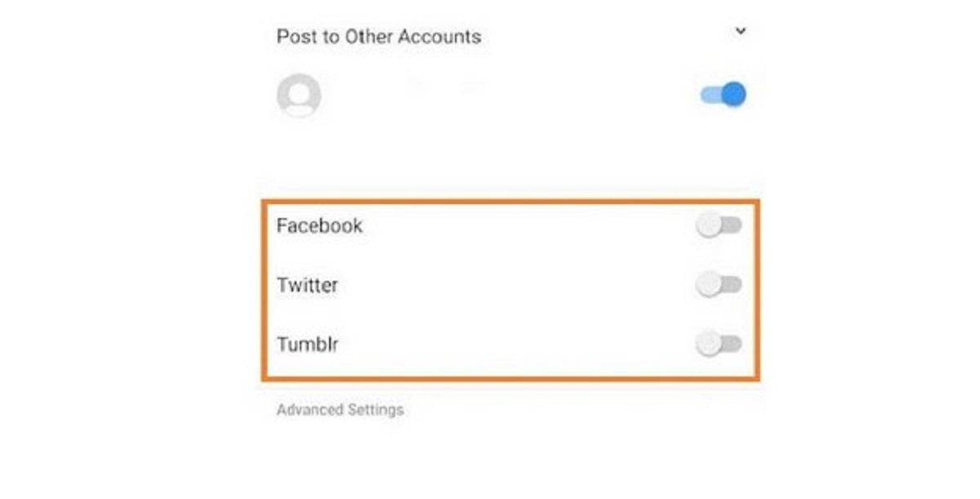Click the gray track of Tumblr toggle
Image resolution: width=980 pixels, height=499 pixels.
click(733, 345)
